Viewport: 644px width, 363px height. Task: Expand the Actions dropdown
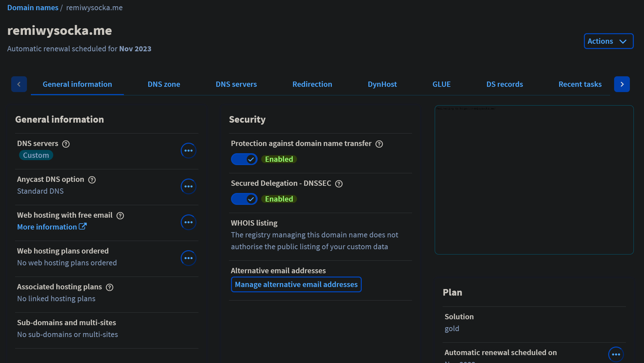click(x=608, y=41)
